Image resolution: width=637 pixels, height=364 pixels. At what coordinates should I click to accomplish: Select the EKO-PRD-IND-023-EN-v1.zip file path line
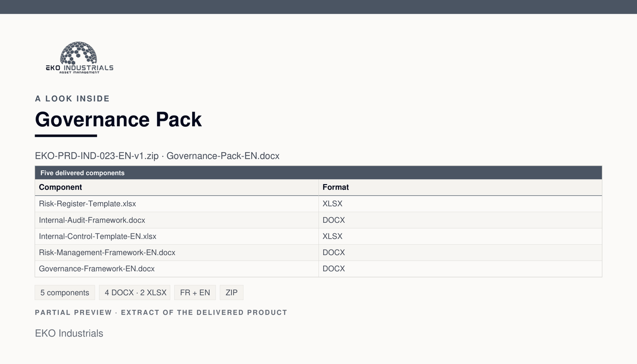coord(157,156)
